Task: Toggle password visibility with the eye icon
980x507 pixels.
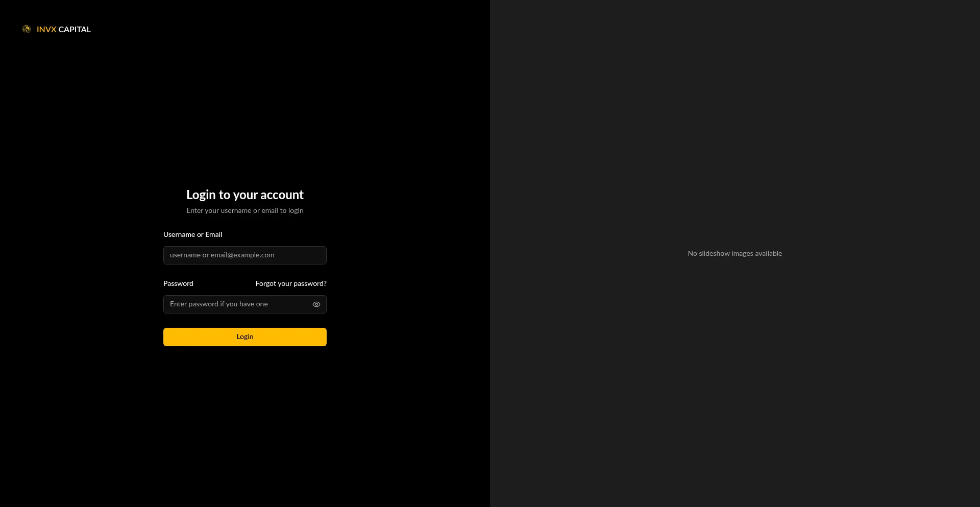Action: point(316,304)
